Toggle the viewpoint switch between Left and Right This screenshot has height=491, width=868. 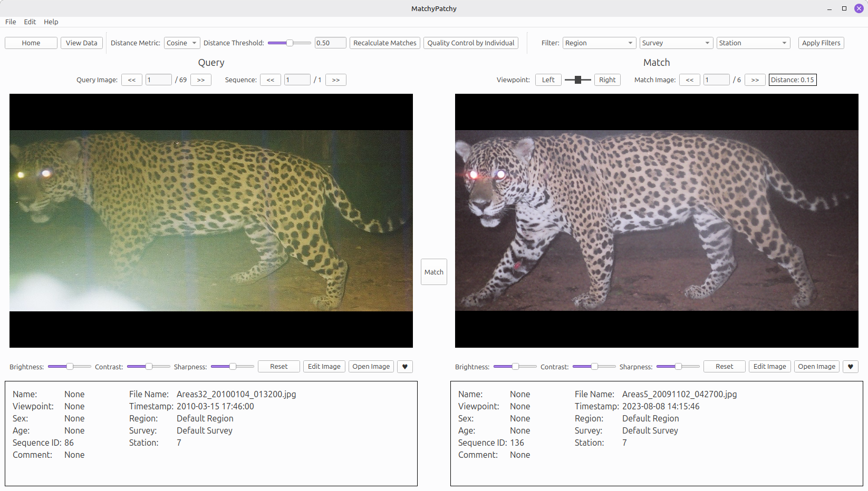(x=578, y=80)
